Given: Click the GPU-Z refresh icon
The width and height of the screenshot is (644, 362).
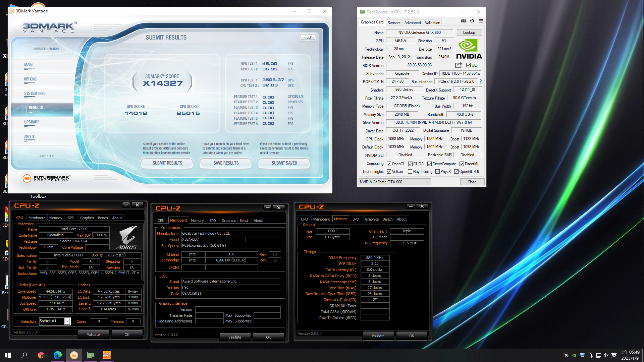Looking at the screenshot, I should 472,21.
